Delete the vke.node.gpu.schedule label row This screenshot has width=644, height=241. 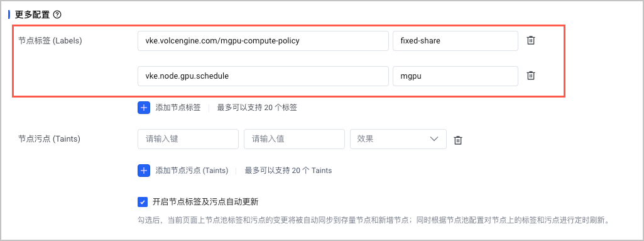[x=531, y=76]
